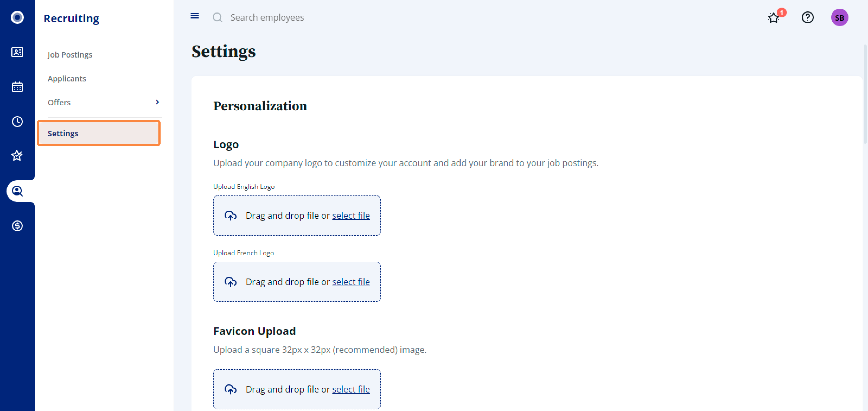Click select file under Upload French Logo
This screenshot has width=868, height=411.
coord(351,282)
